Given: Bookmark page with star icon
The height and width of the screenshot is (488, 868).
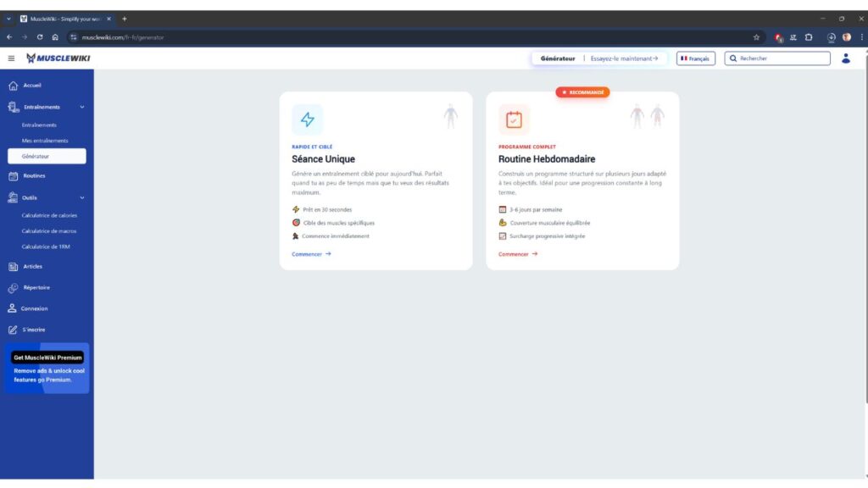Looking at the screenshot, I should click(x=756, y=37).
